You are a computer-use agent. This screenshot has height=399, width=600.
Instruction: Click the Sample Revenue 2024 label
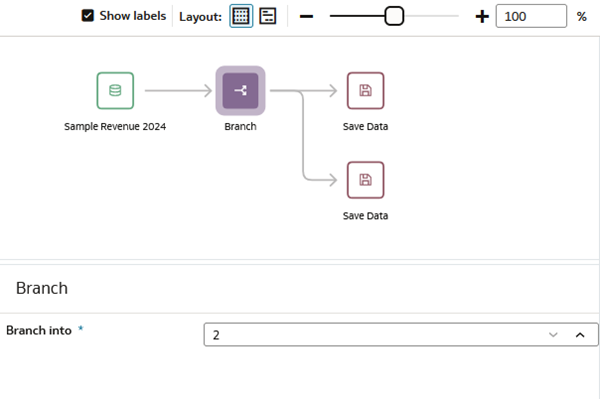[115, 127]
